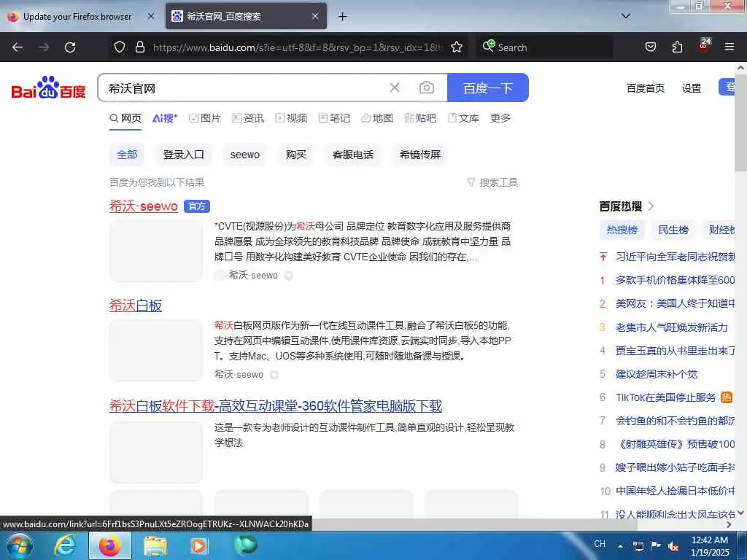Select the 希镜传屏 filter chip
This screenshot has height=560, width=747.
tap(419, 155)
